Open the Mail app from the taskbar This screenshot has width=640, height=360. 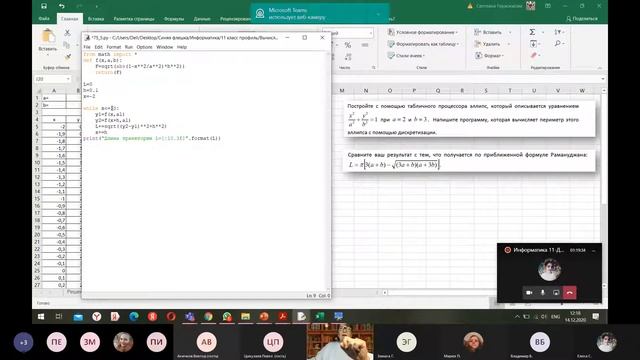point(78,317)
